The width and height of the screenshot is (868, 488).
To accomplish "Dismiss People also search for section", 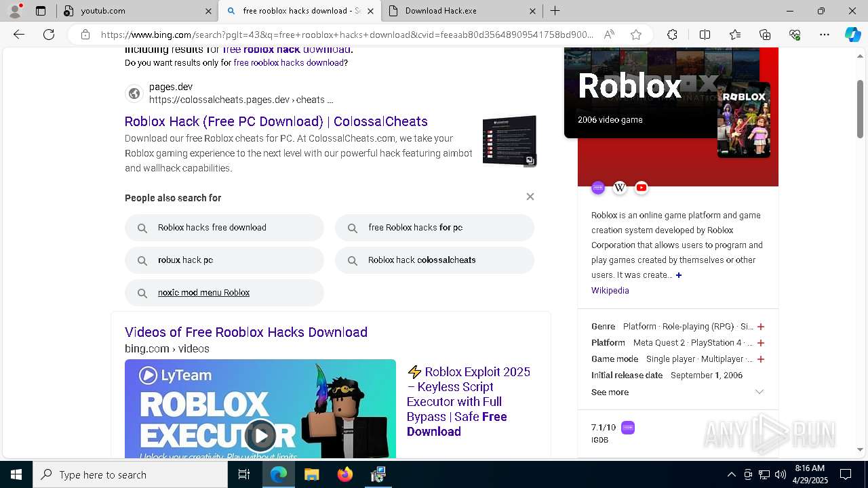I will 530,197.
